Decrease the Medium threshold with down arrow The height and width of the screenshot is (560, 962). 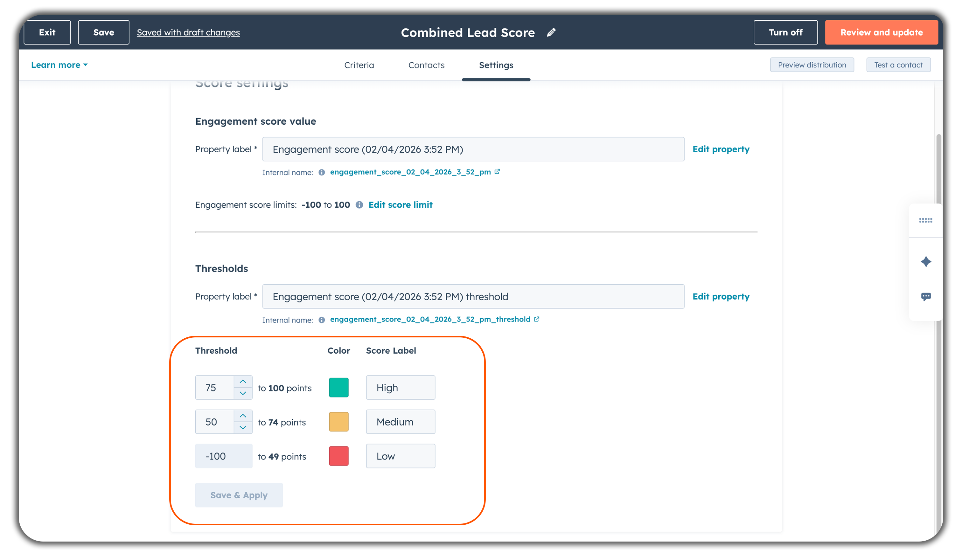243,428
